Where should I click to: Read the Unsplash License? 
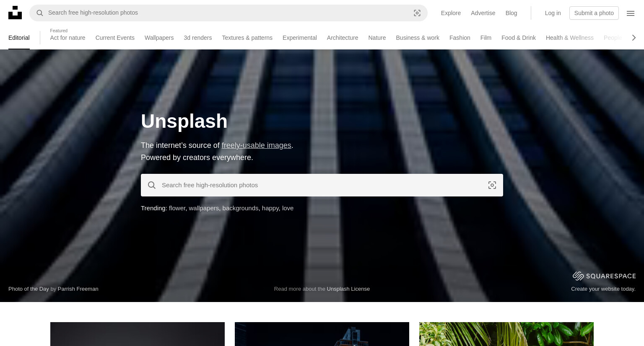pos(348,289)
